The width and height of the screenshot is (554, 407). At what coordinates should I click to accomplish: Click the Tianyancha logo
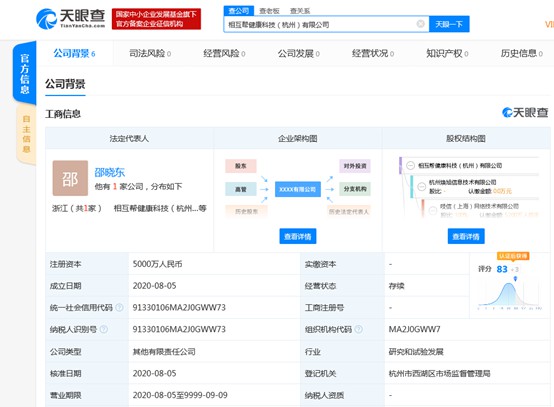(71, 19)
